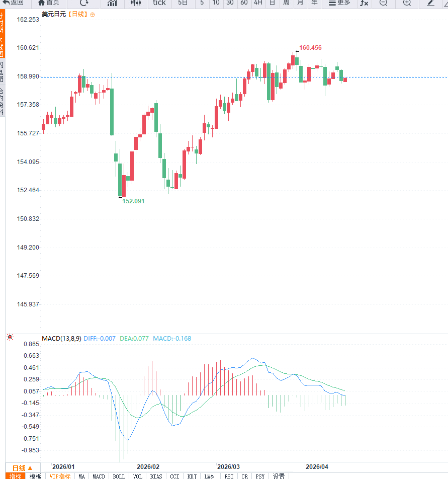Select the 4H timeframe
448x479 pixels.
point(258,3)
